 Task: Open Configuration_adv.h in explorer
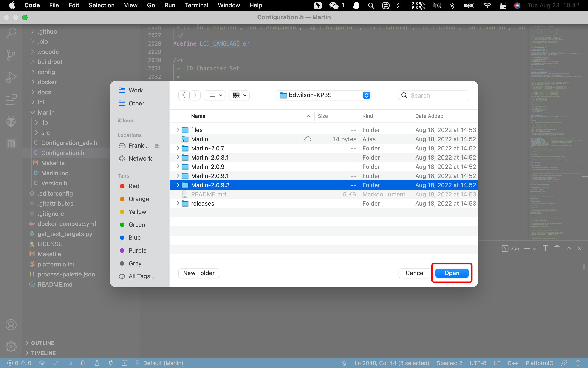69,143
